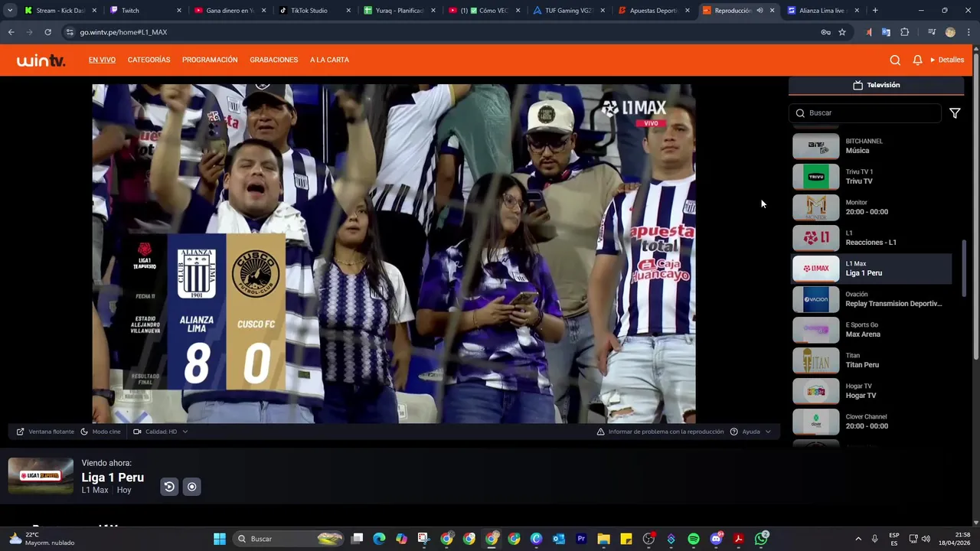
Task: Select the BITCHANNEL Música channel
Action: (871, 146)
